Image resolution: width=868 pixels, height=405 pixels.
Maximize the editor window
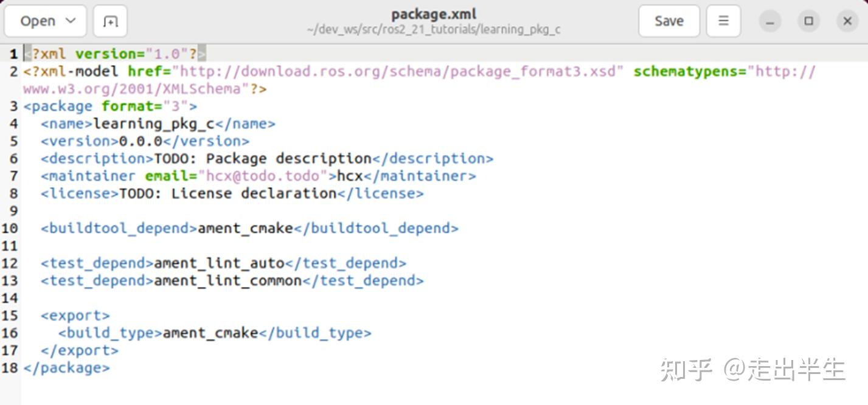808,21
